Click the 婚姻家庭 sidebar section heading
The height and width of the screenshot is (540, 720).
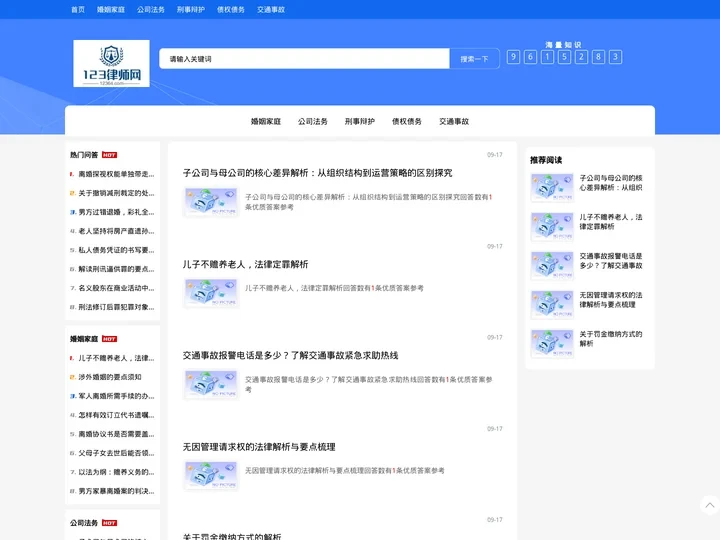click(84, 339)
